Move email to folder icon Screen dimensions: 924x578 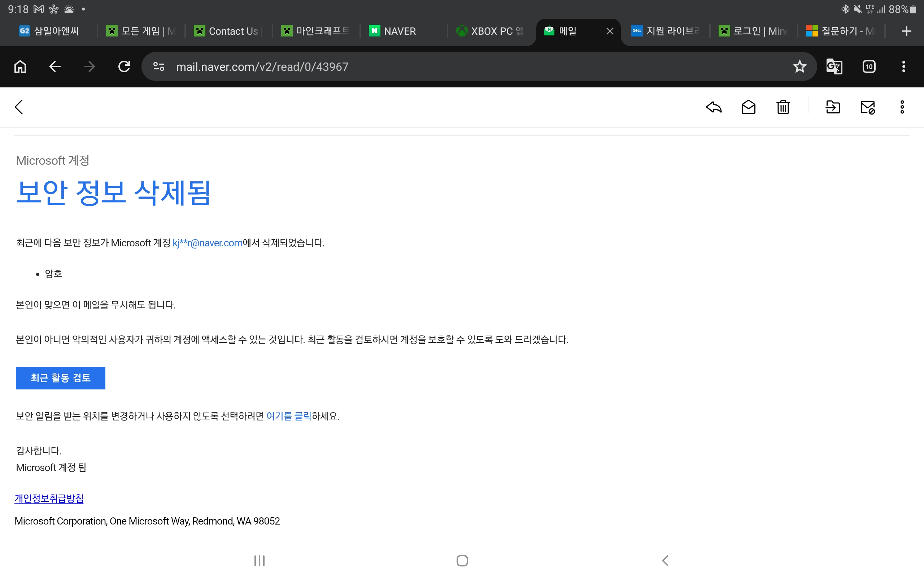tap(833, 107)
